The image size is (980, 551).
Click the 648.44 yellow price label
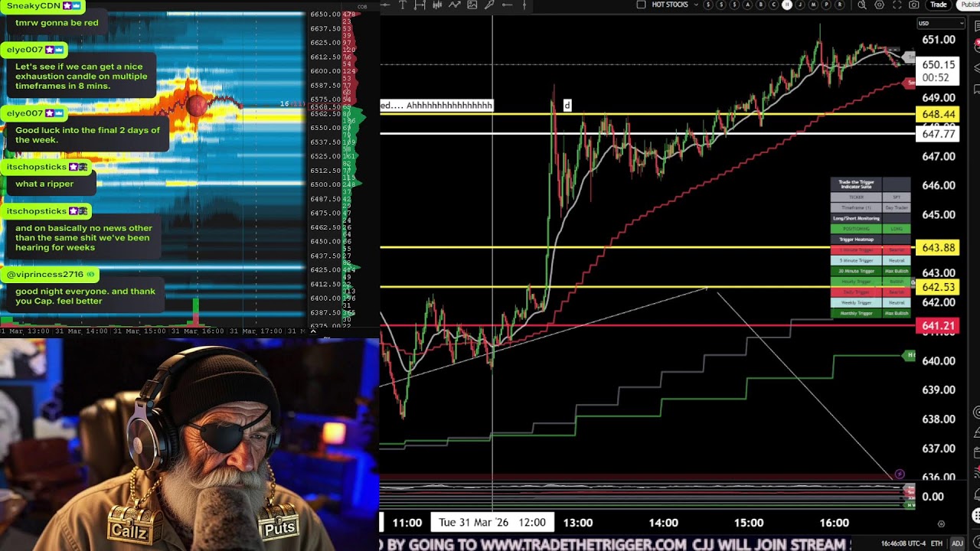(x=938, y=114)
